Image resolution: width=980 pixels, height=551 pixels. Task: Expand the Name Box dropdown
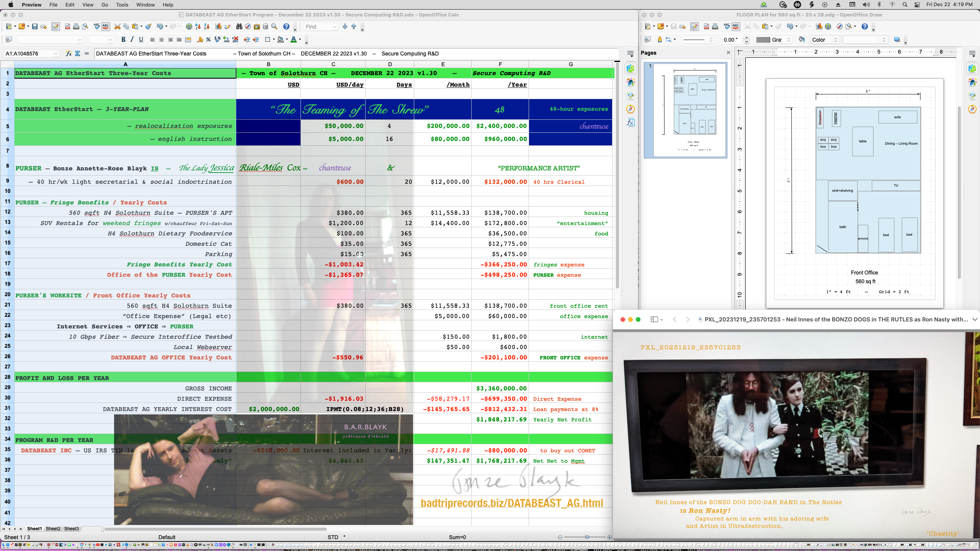56,54
